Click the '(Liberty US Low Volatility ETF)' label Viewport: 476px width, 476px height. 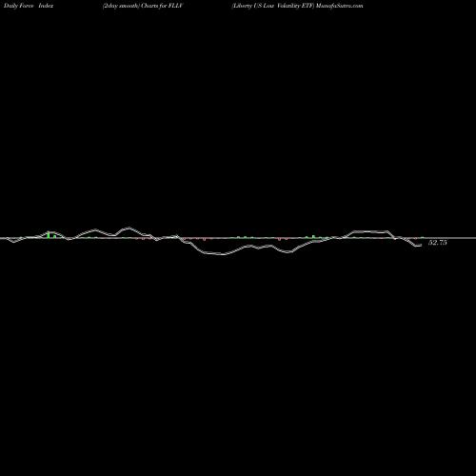(273, 6)
